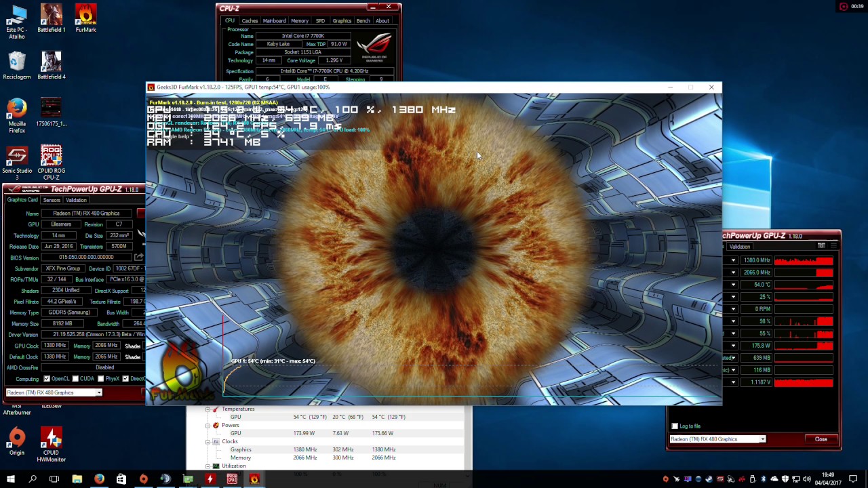Click the BIOS export share icon in GPU-Z
Screen dimensions: 868x488
tap(139, 258)
